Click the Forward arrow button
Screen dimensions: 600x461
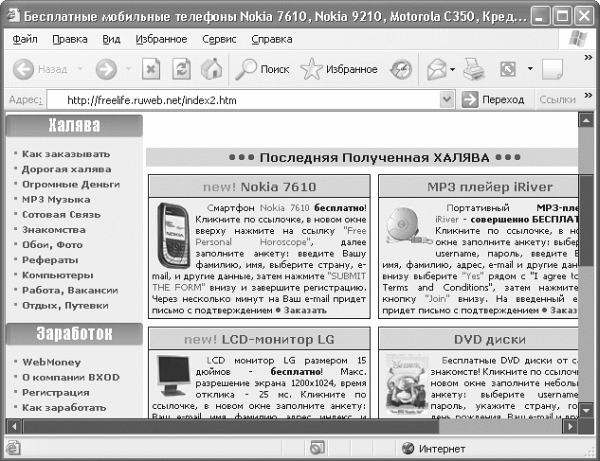pos(106,69)
